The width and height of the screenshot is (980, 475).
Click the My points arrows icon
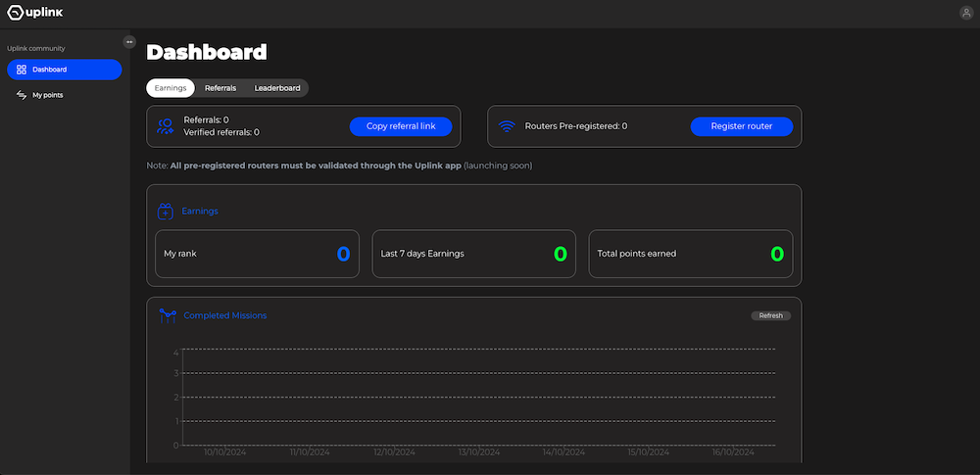(x=22, y=95)
